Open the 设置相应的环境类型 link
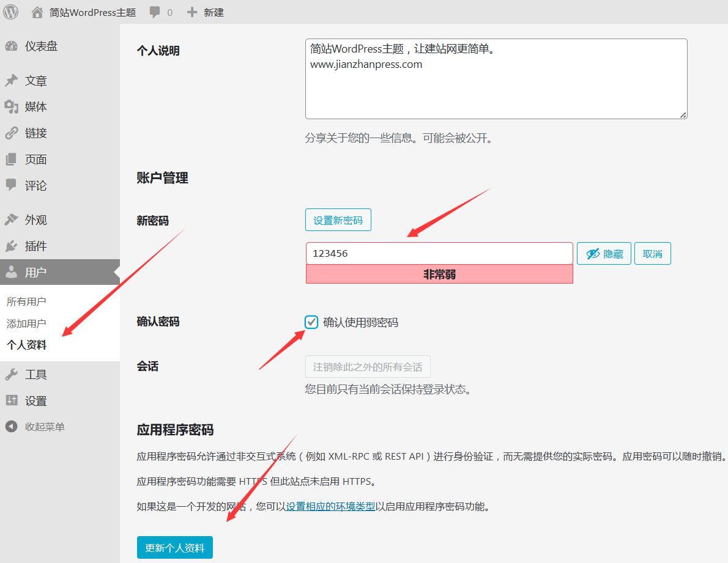This screenshot has height=563, width=728. (x=330, y=506)
